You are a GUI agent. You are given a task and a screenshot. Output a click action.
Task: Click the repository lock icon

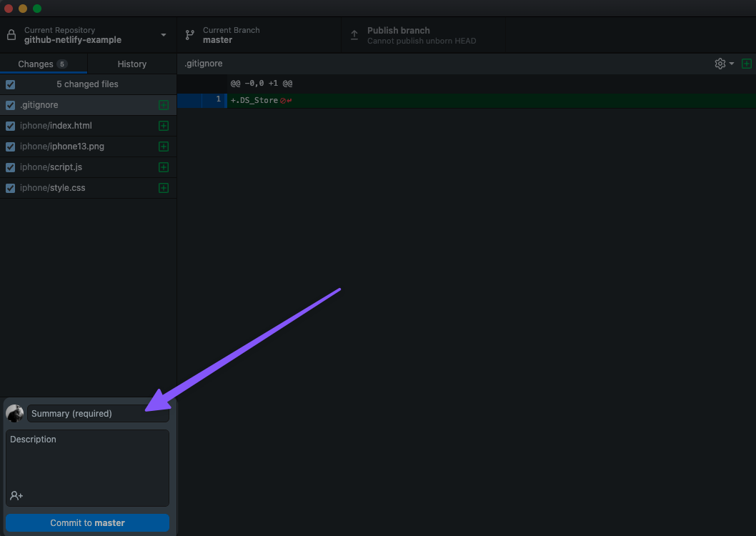coord(11,35)
